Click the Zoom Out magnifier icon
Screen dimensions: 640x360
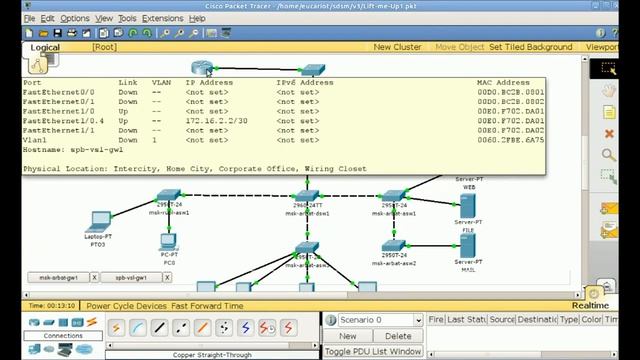click(194, 33)
